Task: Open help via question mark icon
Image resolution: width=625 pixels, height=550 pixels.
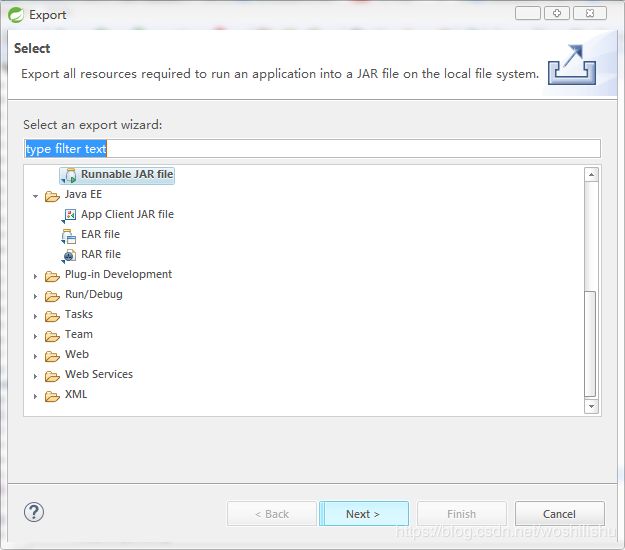Action: pyautogui.click(x=34, y=512)
